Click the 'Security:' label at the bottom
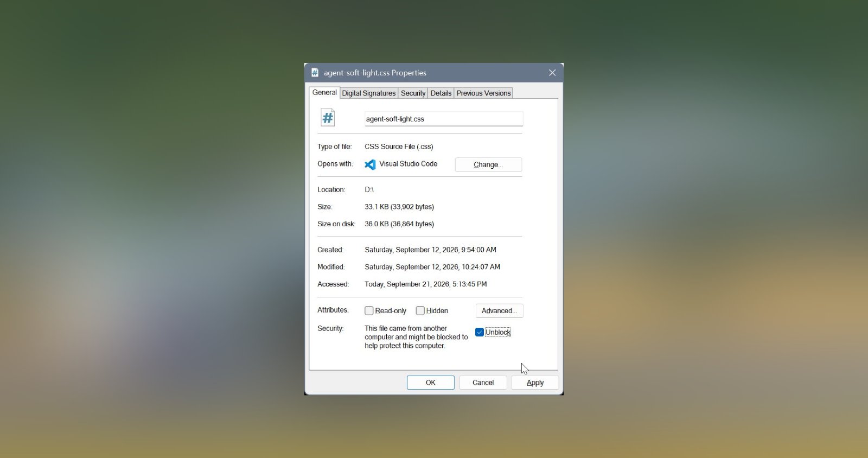This screenshot has width=868, height=458. 330,328
